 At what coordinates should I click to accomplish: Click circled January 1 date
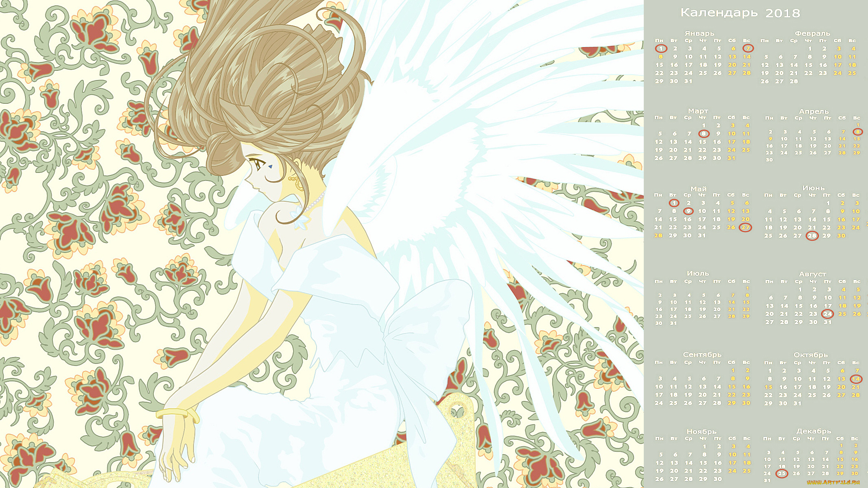tap(661, 49)
